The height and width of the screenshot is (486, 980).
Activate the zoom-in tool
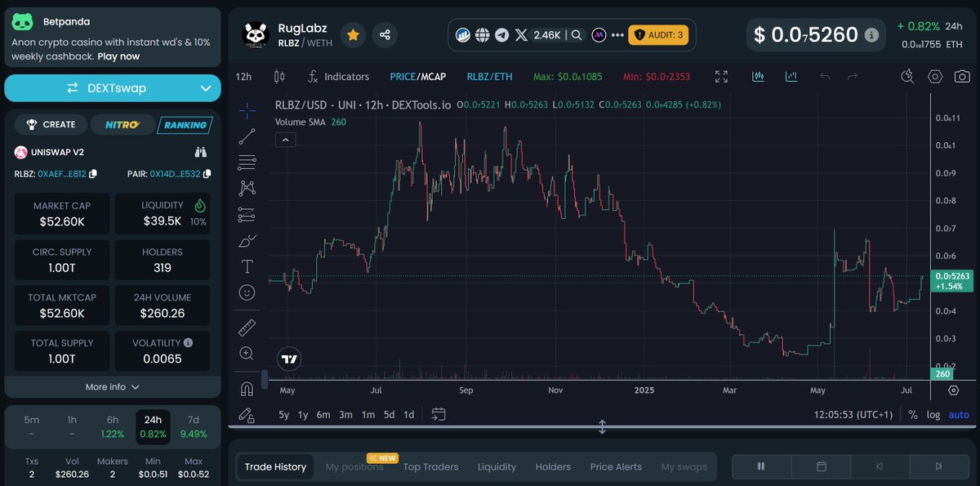tap(247, 354)
